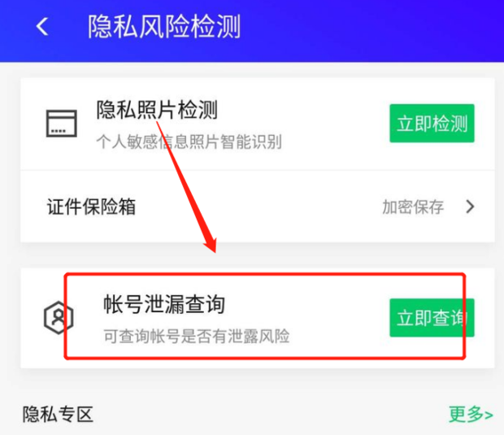Click the hexagon account icon

pyautogui.click(x=59, y=318)
